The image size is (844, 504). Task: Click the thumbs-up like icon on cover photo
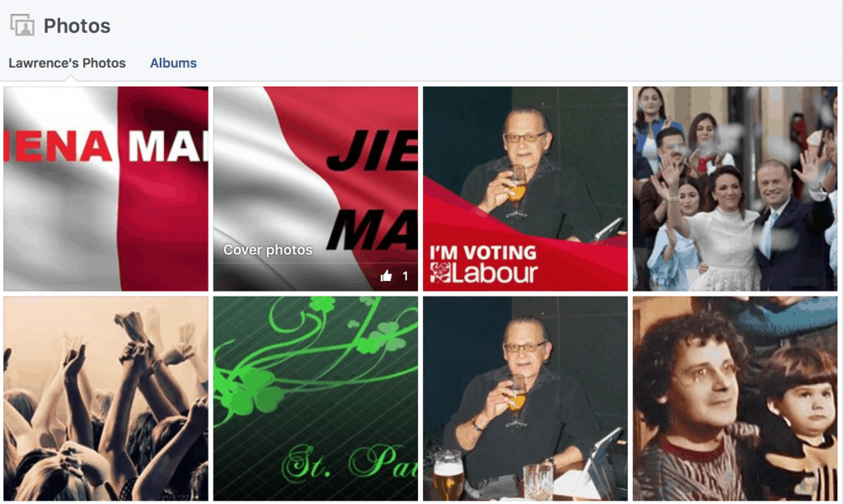pos(386,276)
